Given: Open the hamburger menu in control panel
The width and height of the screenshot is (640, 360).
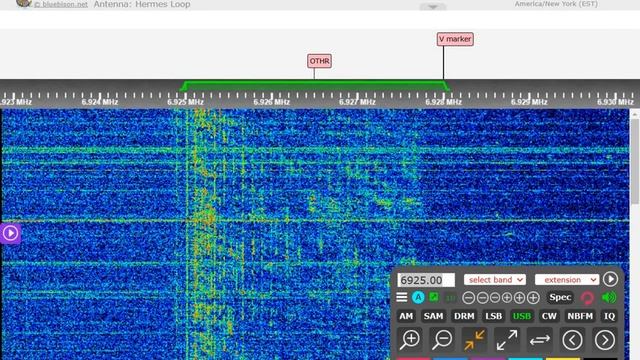Looking at the screenshot, I should coord(402,298).
